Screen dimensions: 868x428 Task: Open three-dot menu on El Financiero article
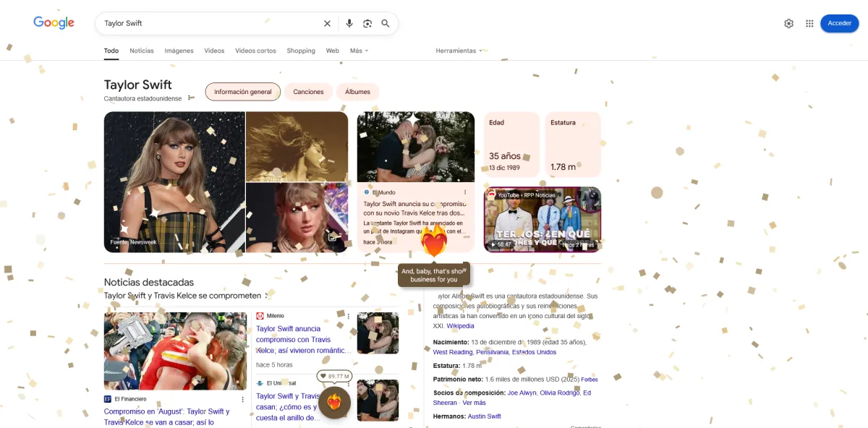click(x=242, y=399)
